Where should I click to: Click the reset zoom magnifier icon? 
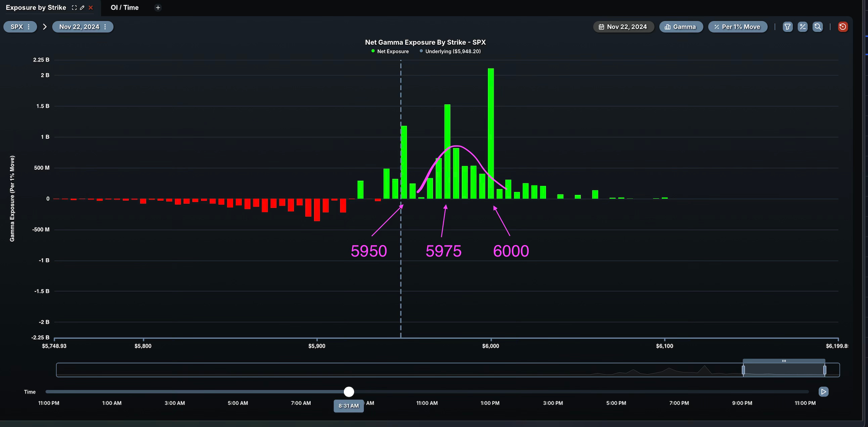818,27
